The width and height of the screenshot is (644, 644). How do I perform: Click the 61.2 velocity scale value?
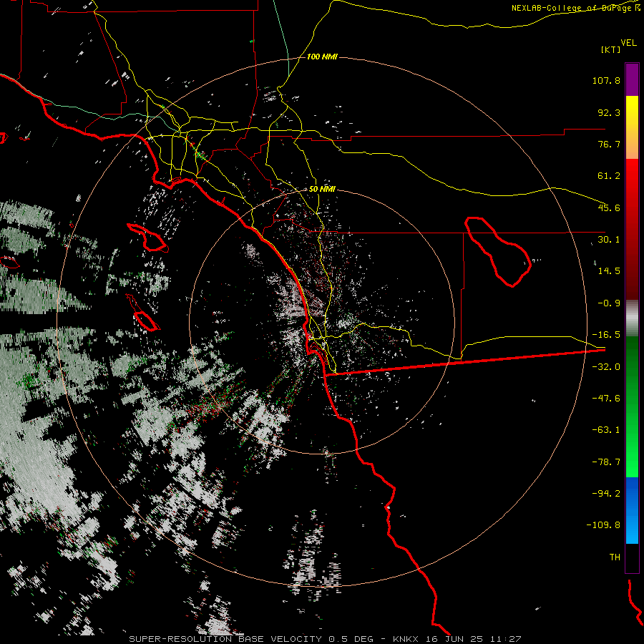[x=609, y=176]
